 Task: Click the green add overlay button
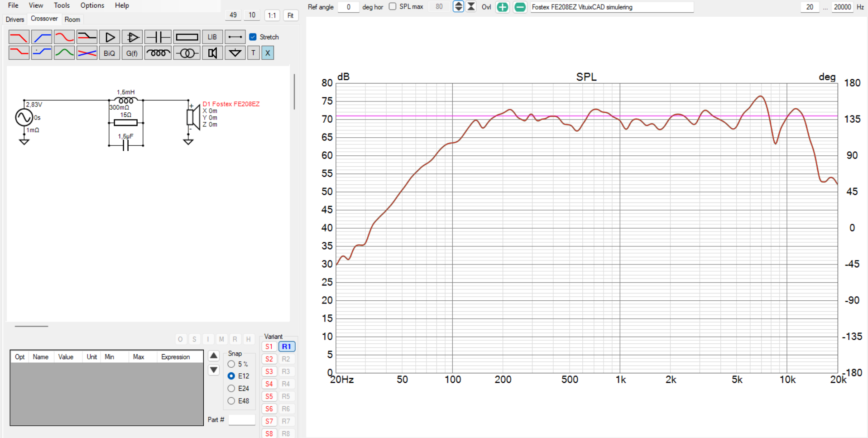502,7
